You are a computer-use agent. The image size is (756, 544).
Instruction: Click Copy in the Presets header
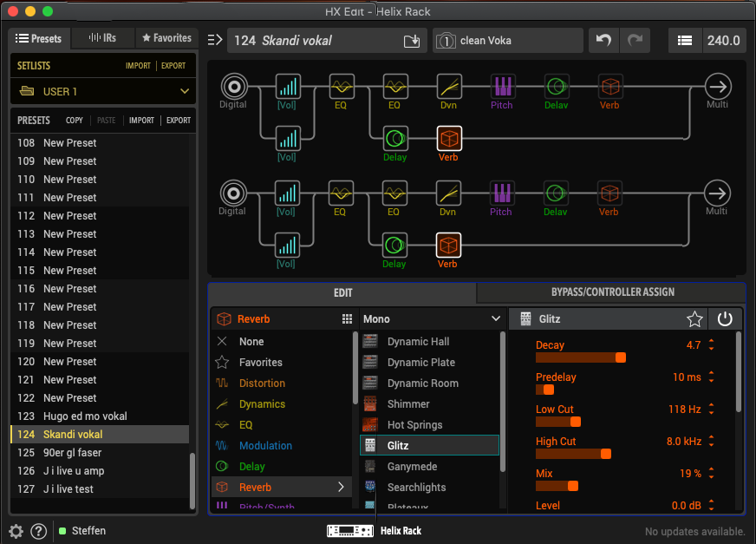pos(75,121)
